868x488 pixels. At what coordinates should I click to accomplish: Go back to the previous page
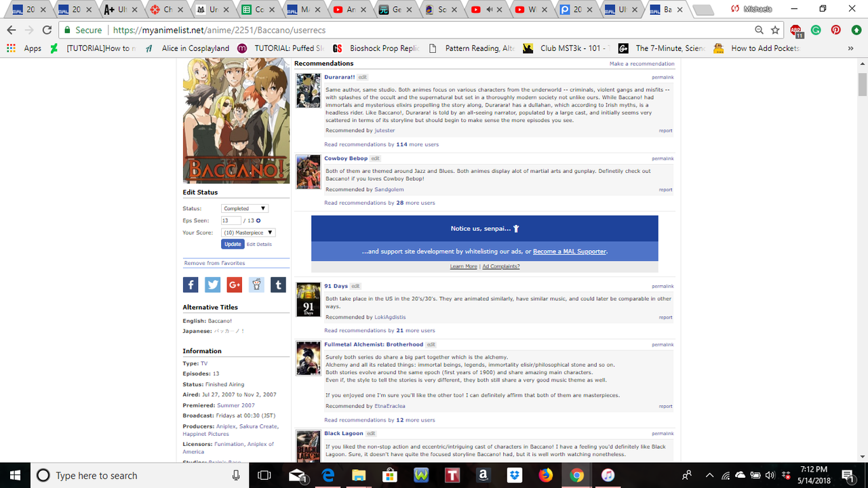coord(11,30)
